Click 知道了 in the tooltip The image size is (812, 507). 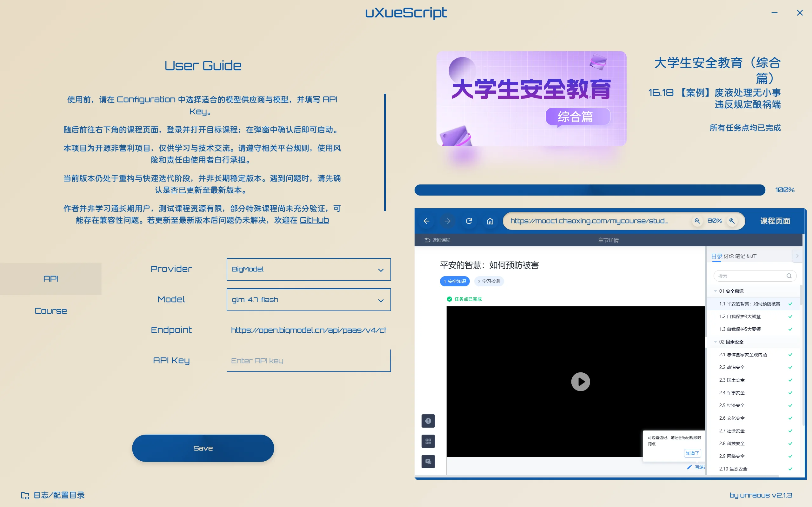pos(692,453)
